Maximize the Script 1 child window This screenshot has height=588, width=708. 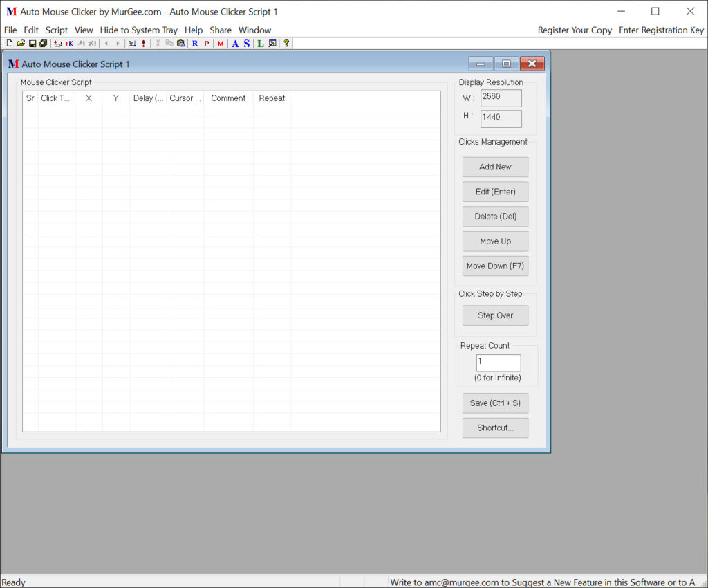coord(506,64)
